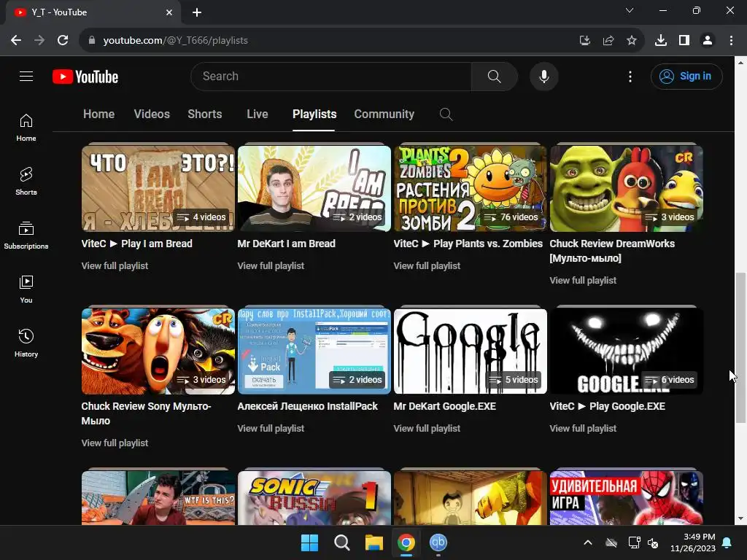Open a new browser tab
The width and height of the screenshot is (747, 560).
coord(197,12)
